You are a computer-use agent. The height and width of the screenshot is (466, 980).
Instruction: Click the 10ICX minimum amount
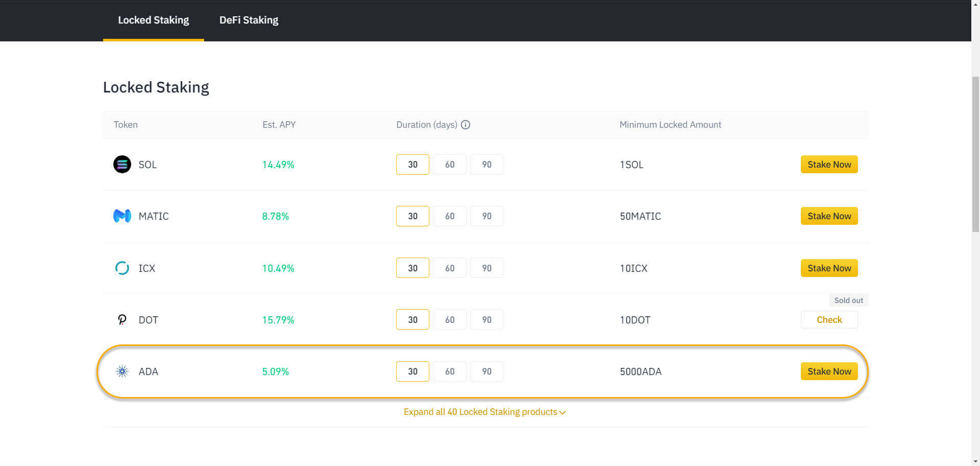point(633,268)
